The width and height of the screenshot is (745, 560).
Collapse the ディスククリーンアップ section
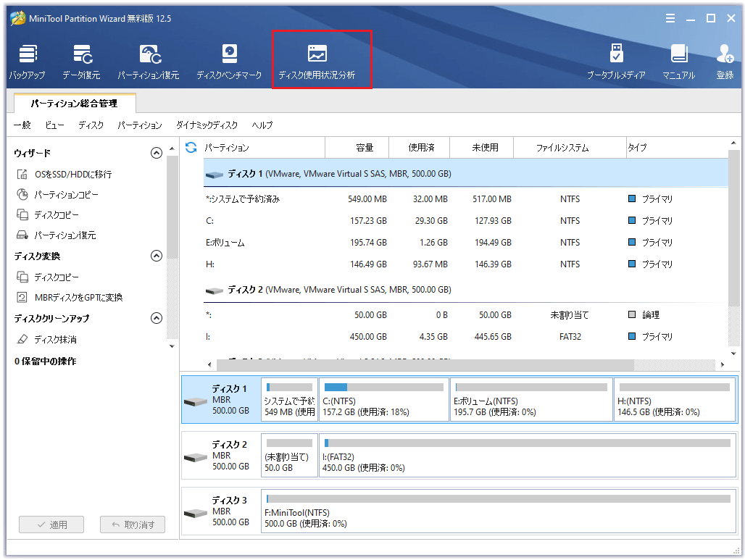[x=156, y=318]
